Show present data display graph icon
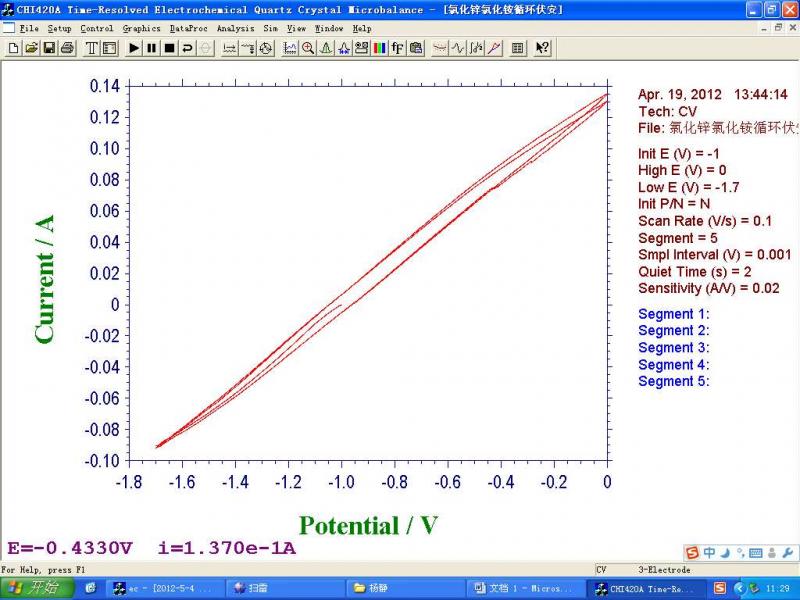The image size is (800, 600). [x=290, y=48]
